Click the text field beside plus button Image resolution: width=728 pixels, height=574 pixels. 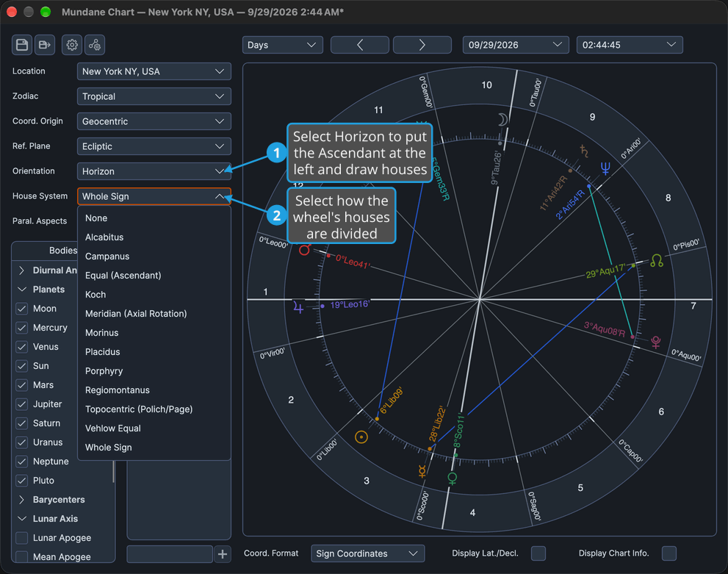pyautogui.click(x=170, y=554)
